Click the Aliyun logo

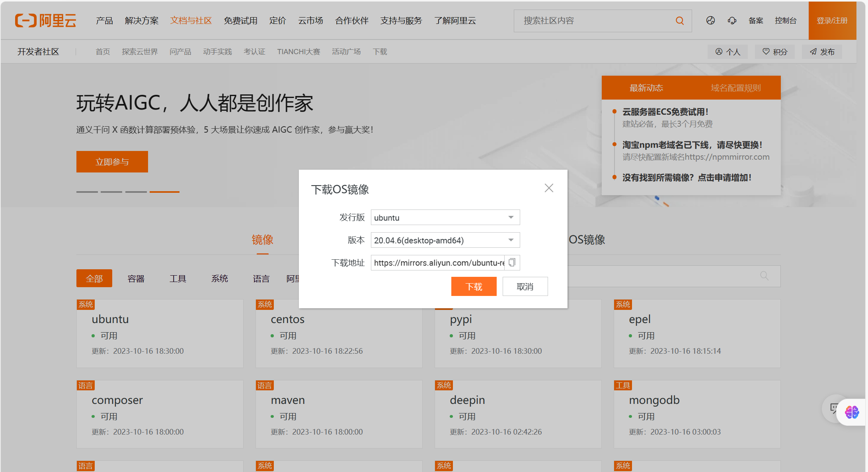pyautogui.click(x=45, y=20)
